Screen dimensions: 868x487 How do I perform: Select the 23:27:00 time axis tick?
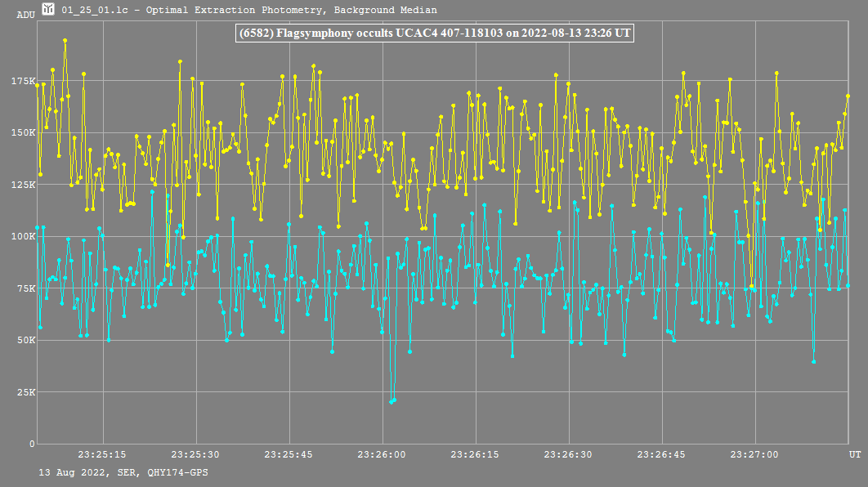click(754, 453)
